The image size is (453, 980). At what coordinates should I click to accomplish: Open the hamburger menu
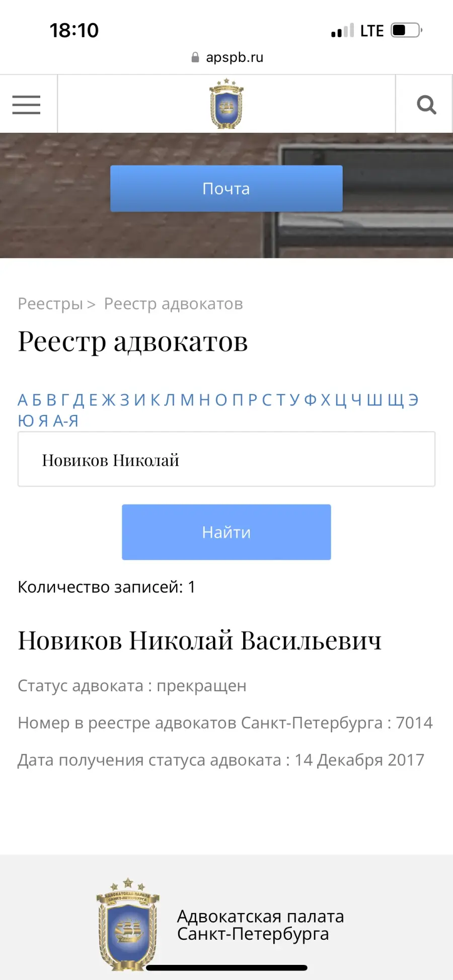26,105
